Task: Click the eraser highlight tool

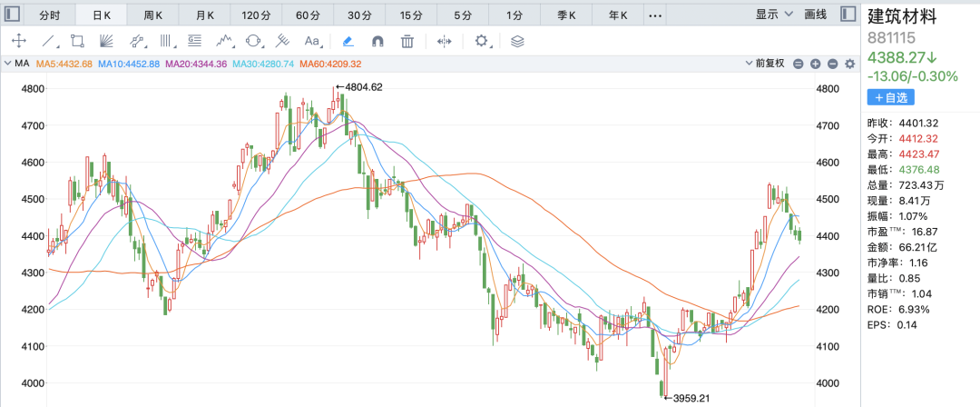Action: click(x=348, y=41)
